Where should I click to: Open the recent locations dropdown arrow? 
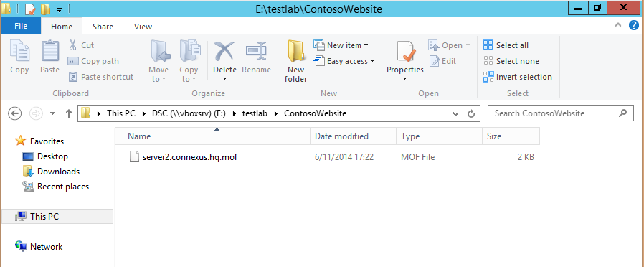point(52,113)
